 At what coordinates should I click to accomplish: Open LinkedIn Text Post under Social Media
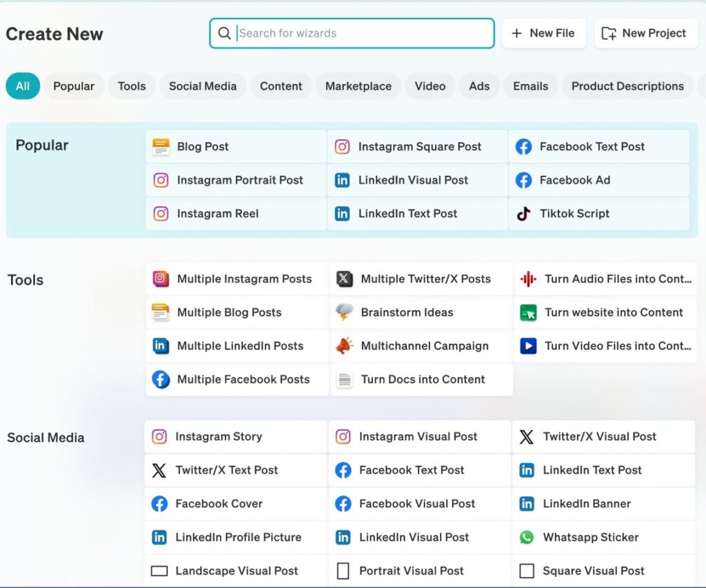(604, 470)
